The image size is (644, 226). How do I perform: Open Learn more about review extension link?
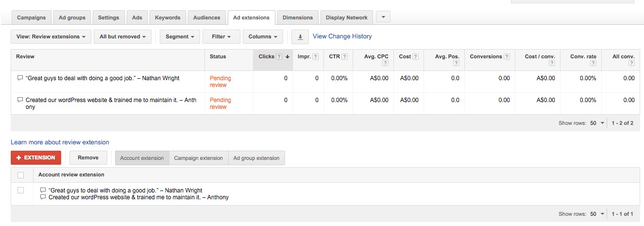coord(60,142)
